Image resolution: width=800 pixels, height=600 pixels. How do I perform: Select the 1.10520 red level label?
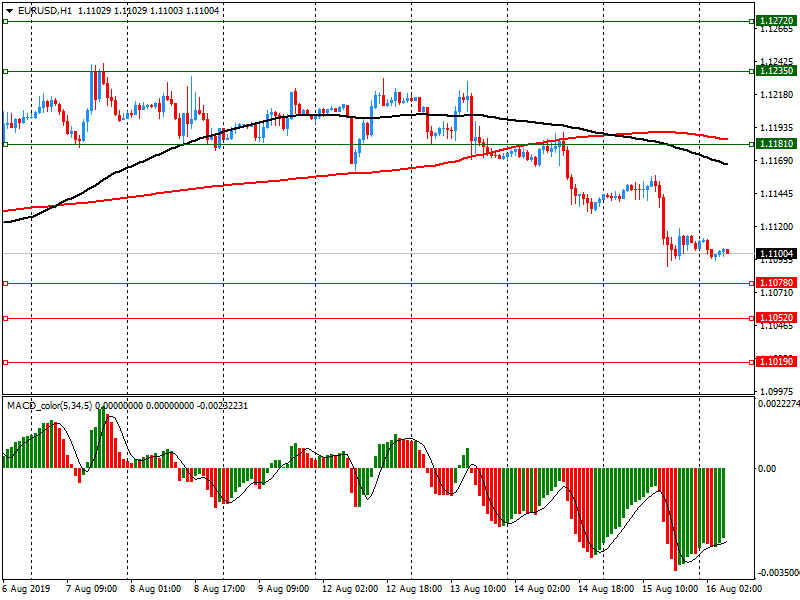(776, 318)
